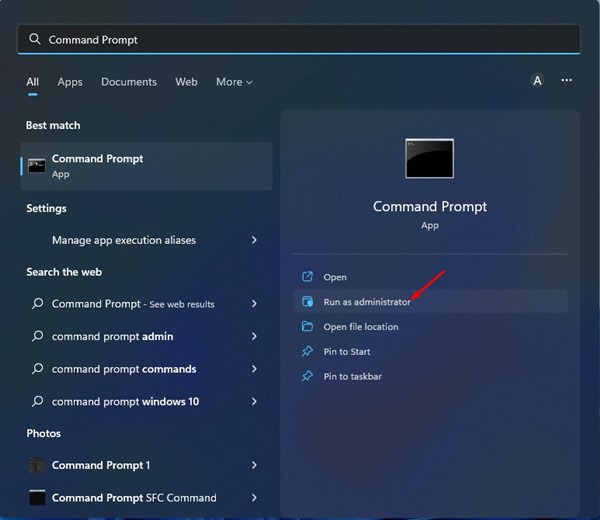
Task: Click the Pin to Start pin icon
Action: pos(307,351)
